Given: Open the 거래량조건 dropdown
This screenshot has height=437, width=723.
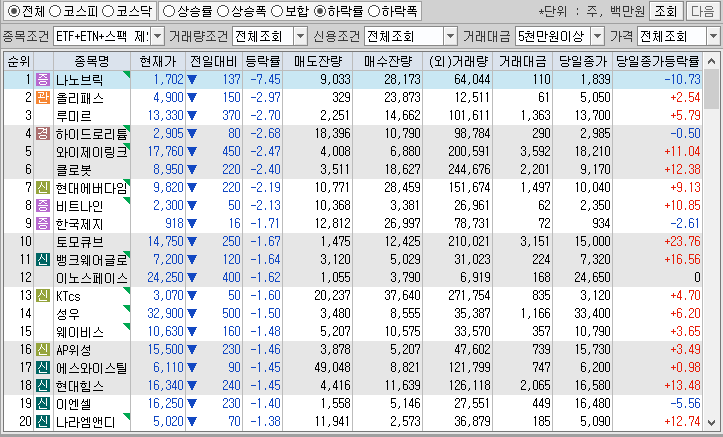Looking at the screenshot, I should [300, 36].
